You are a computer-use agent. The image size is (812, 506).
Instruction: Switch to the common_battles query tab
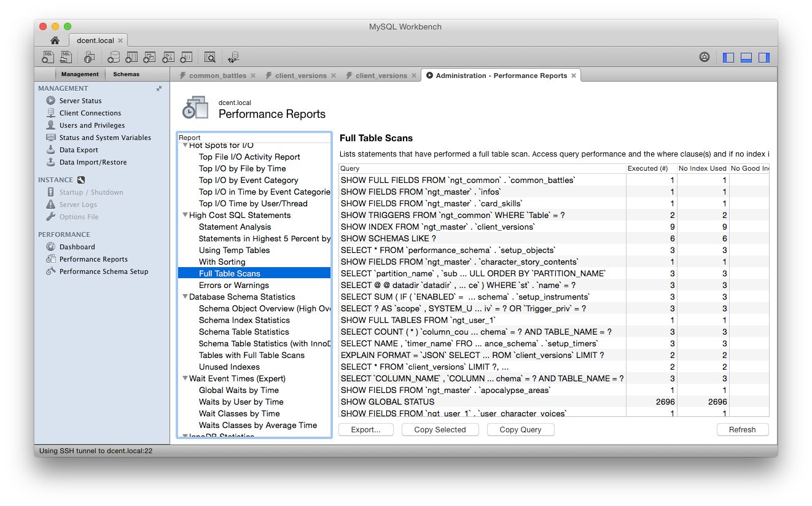tap(217, 76)
